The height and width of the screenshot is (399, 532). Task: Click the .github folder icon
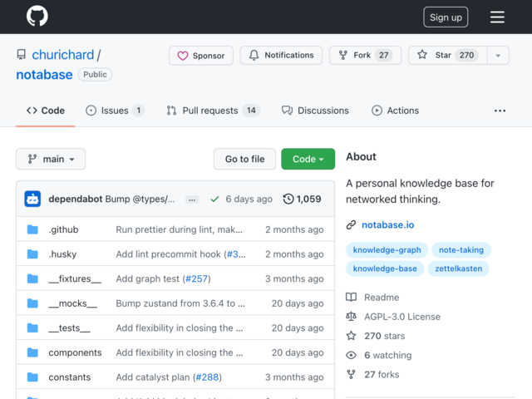(x=32, y=229)
